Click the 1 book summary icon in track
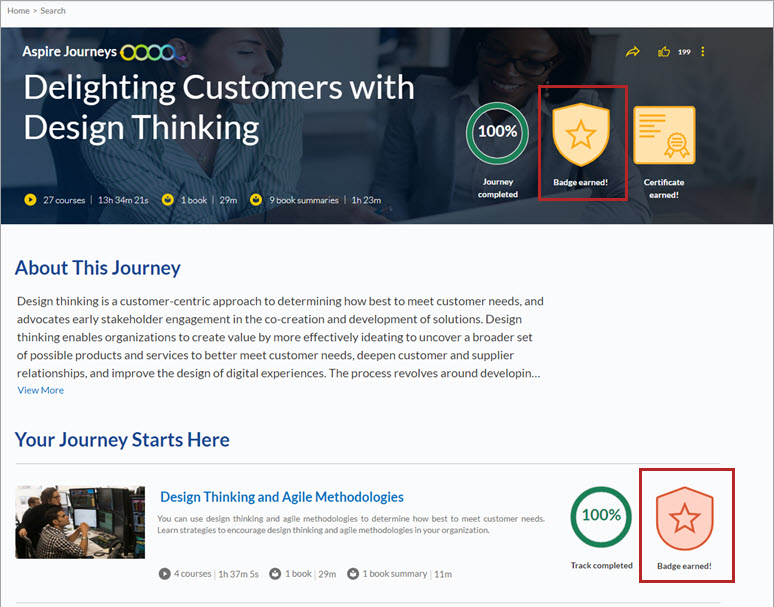This screenshot has width=774, height=607. [x=353, y=574]
